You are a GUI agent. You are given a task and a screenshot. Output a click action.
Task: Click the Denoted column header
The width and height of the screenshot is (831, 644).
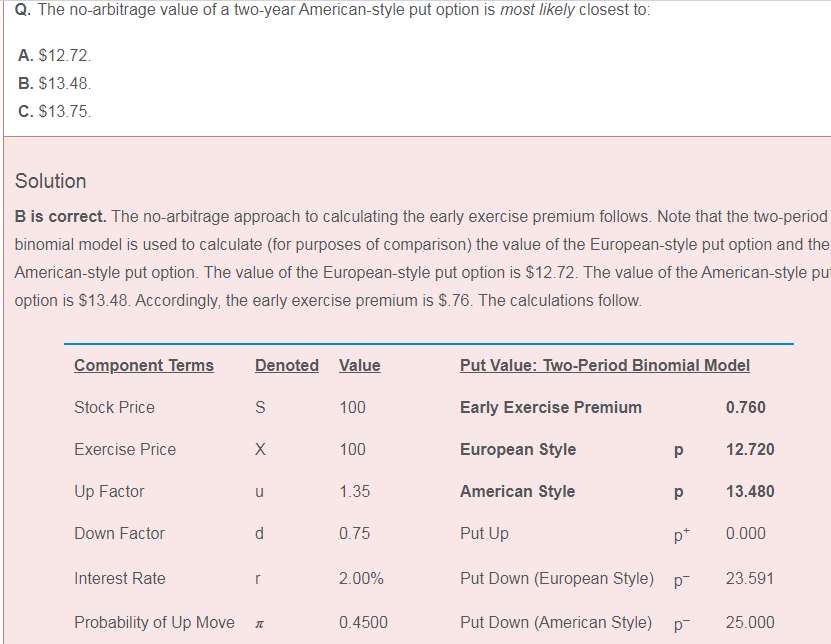click(287, 365)
